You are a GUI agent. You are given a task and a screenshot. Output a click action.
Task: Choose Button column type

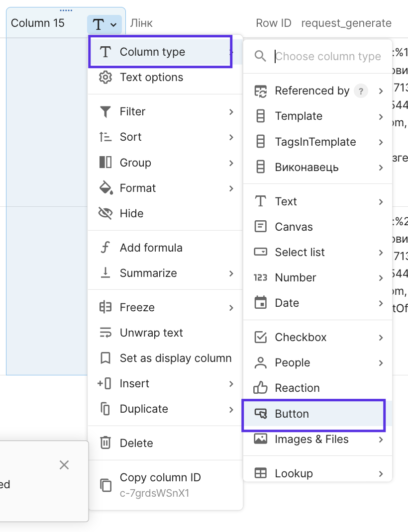click(x=292, y=414)
